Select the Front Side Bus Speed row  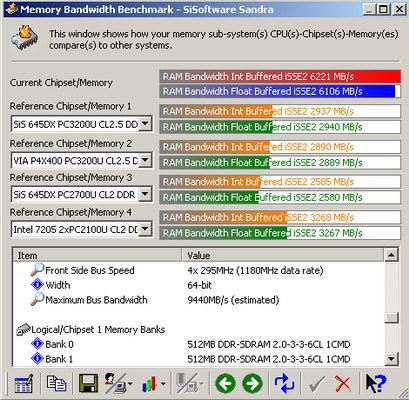coord(199,270)
